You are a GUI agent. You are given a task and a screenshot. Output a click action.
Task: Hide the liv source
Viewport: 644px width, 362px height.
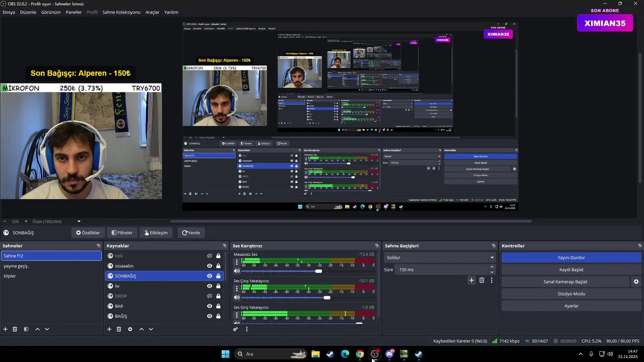tap(210, 286)
